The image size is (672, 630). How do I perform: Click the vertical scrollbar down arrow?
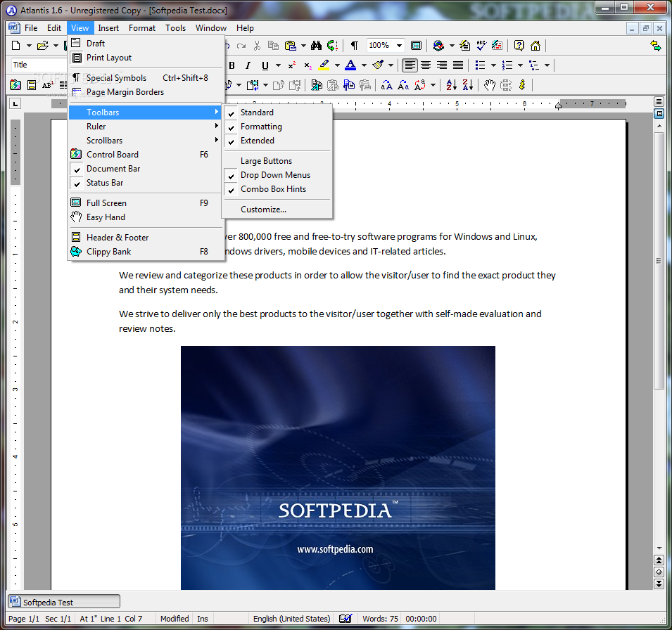pyautogui.click(x=659, y=548)
